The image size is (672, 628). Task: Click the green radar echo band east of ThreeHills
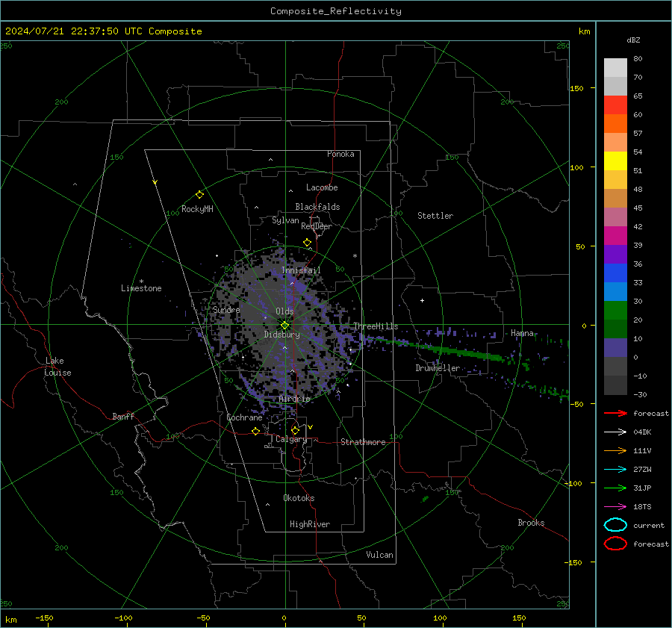point(446,349)
